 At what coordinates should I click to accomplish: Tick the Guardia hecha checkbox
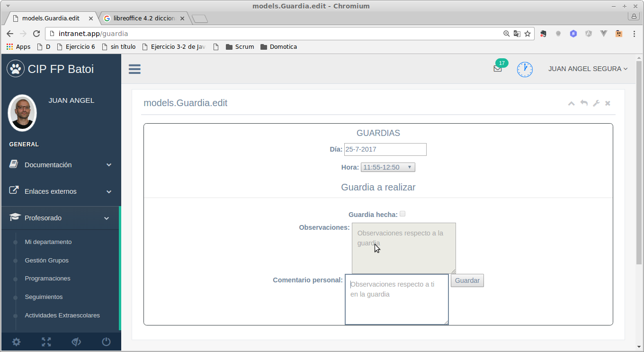(402, 214)
